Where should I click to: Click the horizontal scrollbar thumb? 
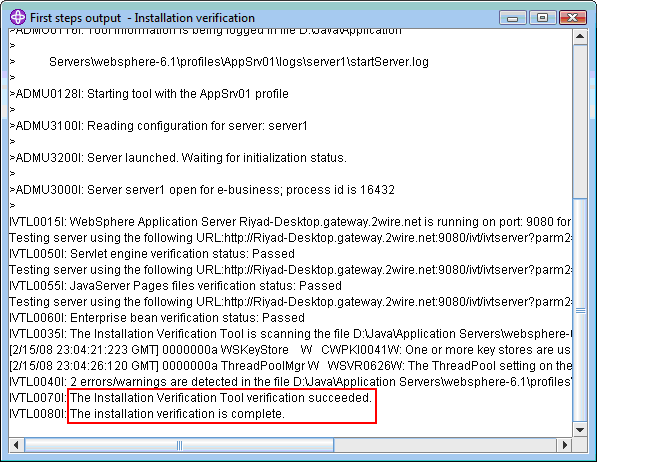pyautogui.click(x=179, y=445)
